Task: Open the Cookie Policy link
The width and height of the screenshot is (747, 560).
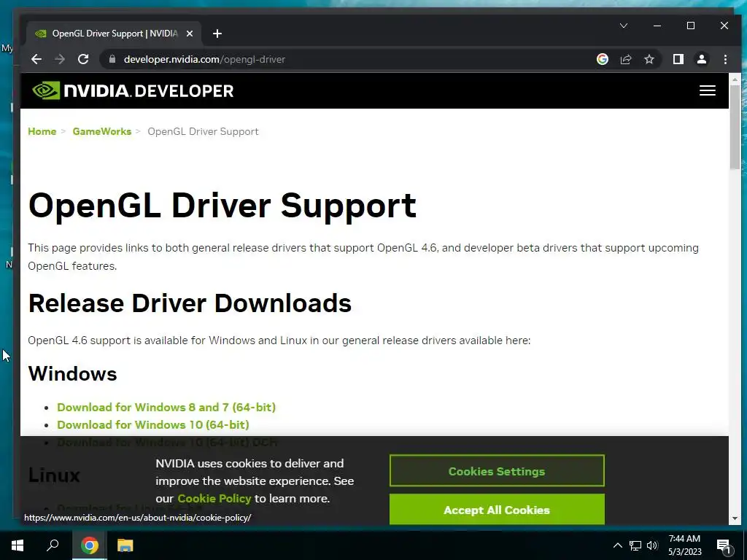Action: [214, 499]
